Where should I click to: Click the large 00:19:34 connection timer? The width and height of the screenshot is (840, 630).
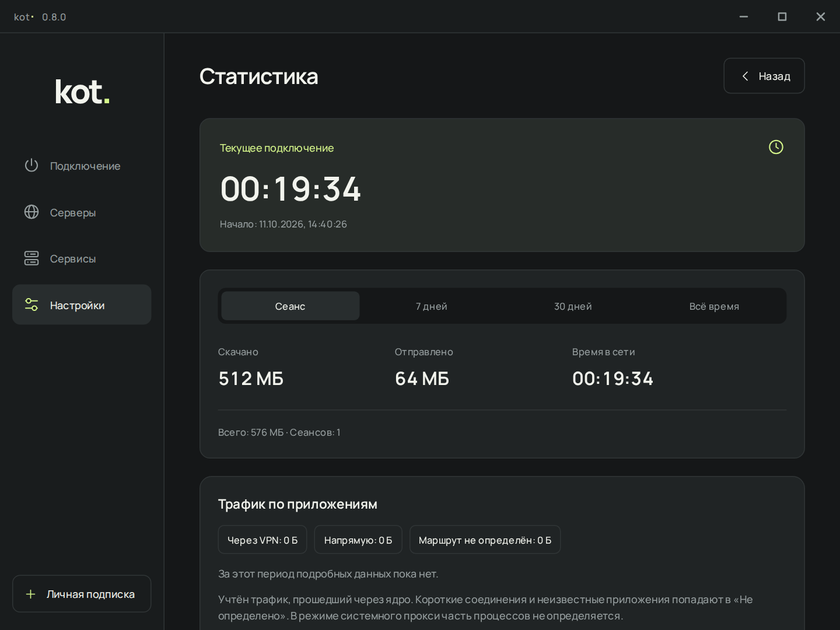pos(290,189)
